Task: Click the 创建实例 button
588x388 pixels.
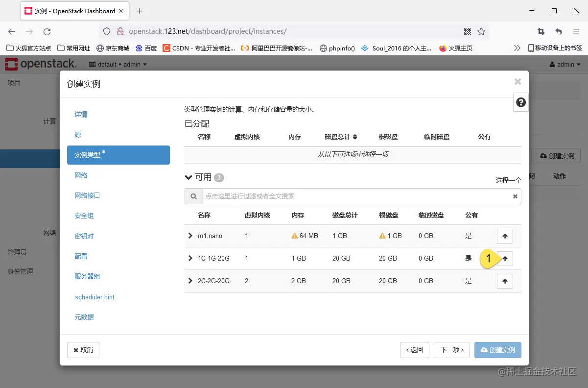Action: point(498,350)
